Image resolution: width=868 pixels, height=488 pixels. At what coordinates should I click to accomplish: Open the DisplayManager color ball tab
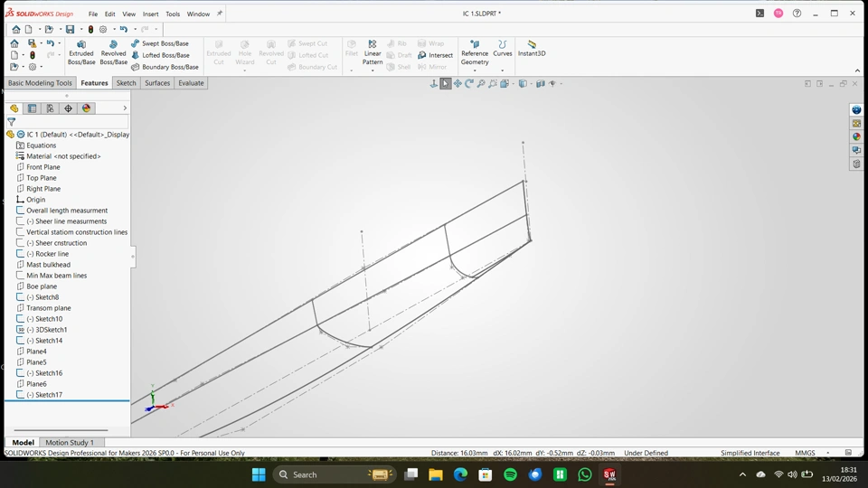point(87,108)
